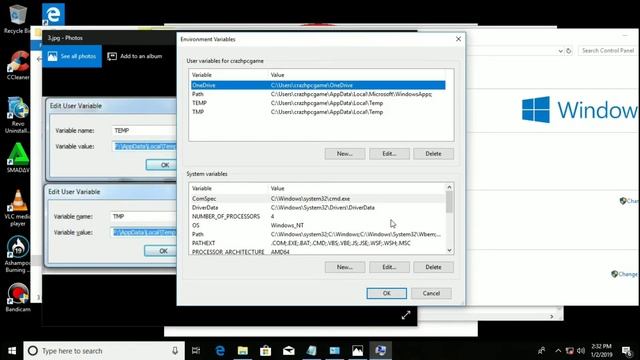Screen dimensions: 640x360
Task: Click See all photos in Photos app
Action: 72,56
